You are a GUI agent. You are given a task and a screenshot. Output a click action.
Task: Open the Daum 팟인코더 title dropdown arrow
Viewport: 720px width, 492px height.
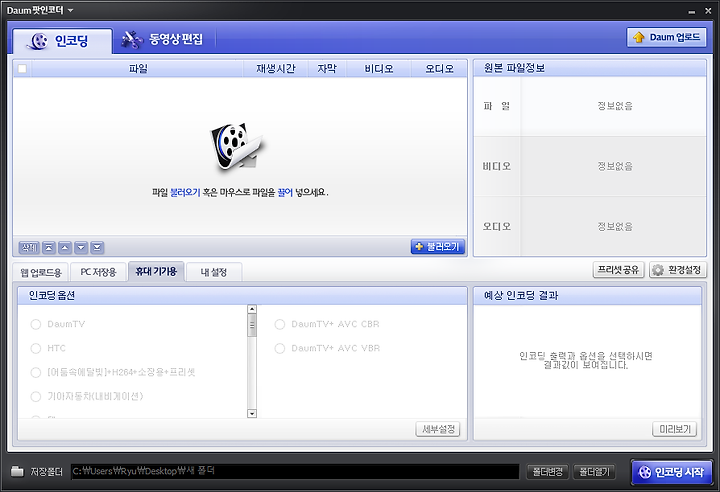click(x=70, y=10)
